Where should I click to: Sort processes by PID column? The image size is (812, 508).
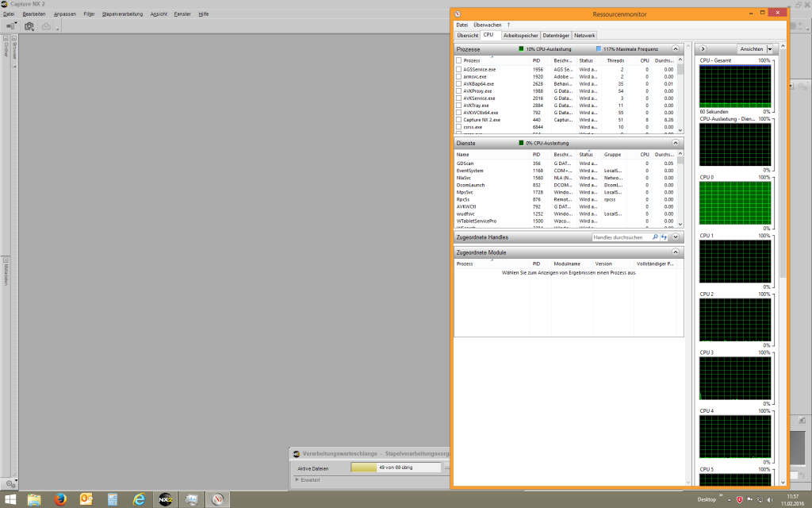537,60
